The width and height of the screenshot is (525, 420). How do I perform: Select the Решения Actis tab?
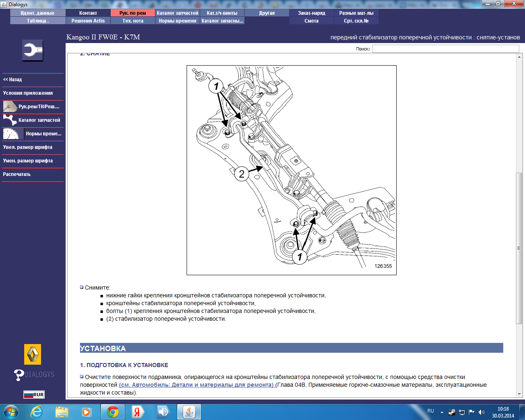pyautogui.click(x=88, y=21)
